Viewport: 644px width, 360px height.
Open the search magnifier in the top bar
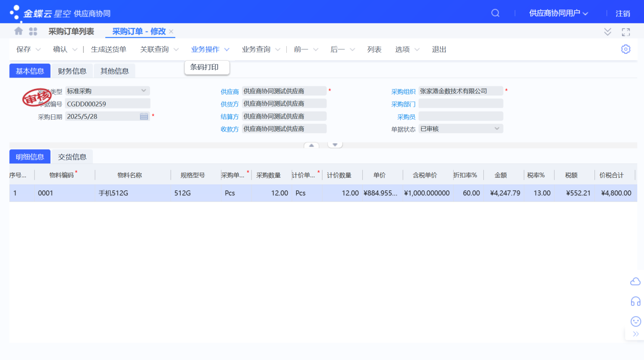[x=495, y=13]
